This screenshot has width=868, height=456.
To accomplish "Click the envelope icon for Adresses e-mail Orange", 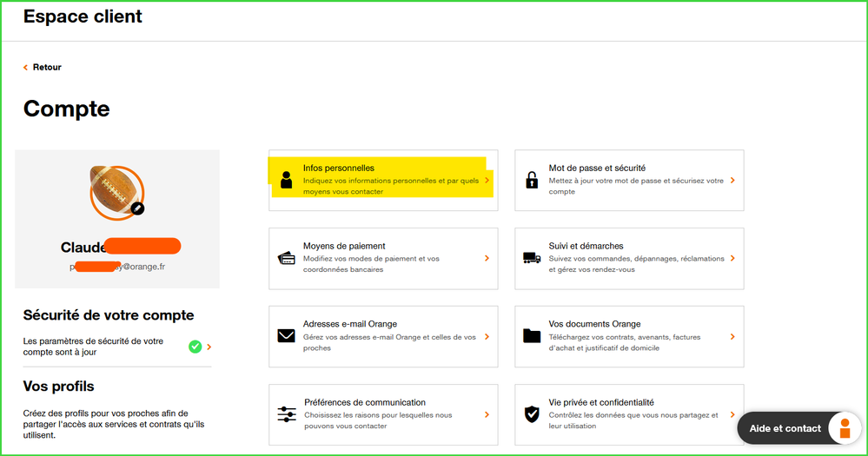I will (x=286, y=336).
